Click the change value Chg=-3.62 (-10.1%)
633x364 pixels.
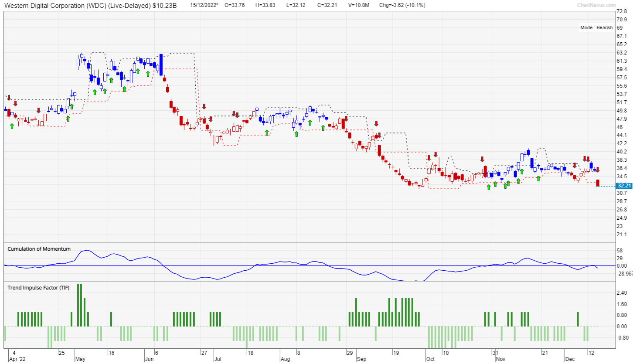pos(402,5)
